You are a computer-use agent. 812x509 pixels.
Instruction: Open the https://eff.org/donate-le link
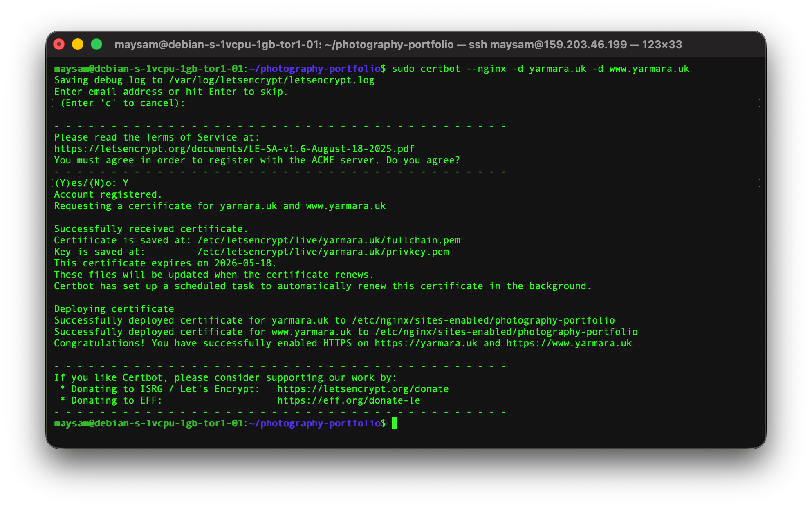349,400
